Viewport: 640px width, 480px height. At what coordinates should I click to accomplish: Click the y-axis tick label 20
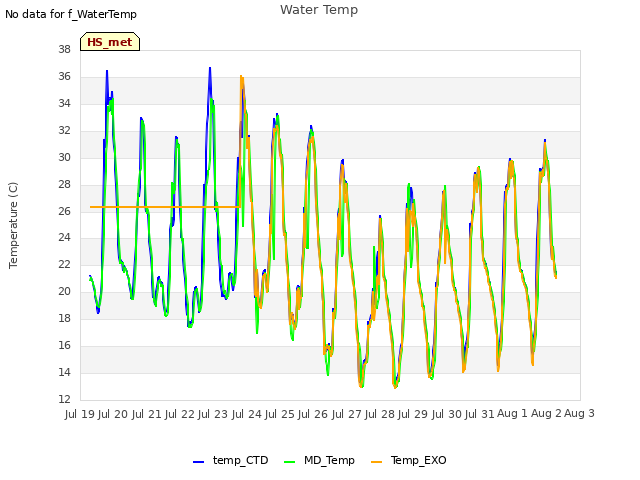click(x=64, y=291)
